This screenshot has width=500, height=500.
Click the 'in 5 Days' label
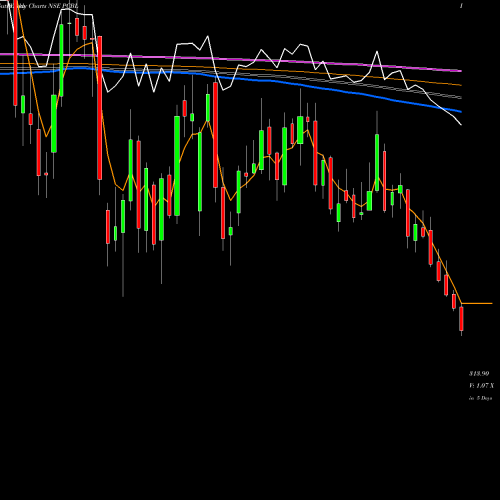tap(480, 398)
